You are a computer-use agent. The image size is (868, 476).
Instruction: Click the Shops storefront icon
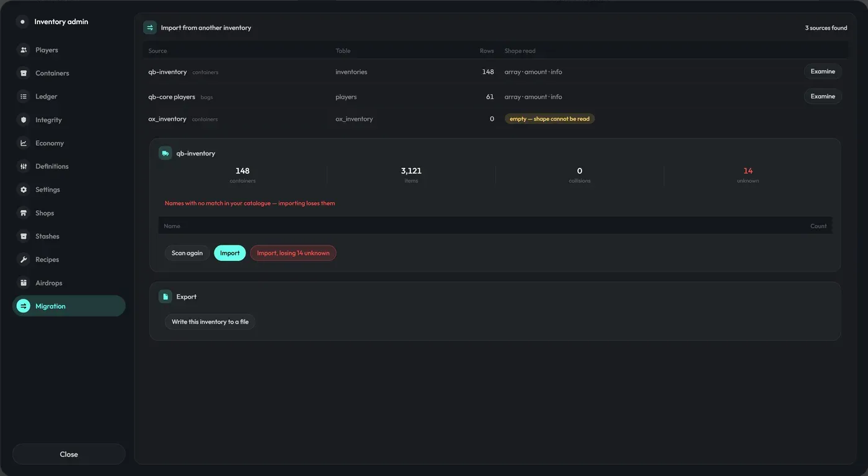(x=24, y=213)
